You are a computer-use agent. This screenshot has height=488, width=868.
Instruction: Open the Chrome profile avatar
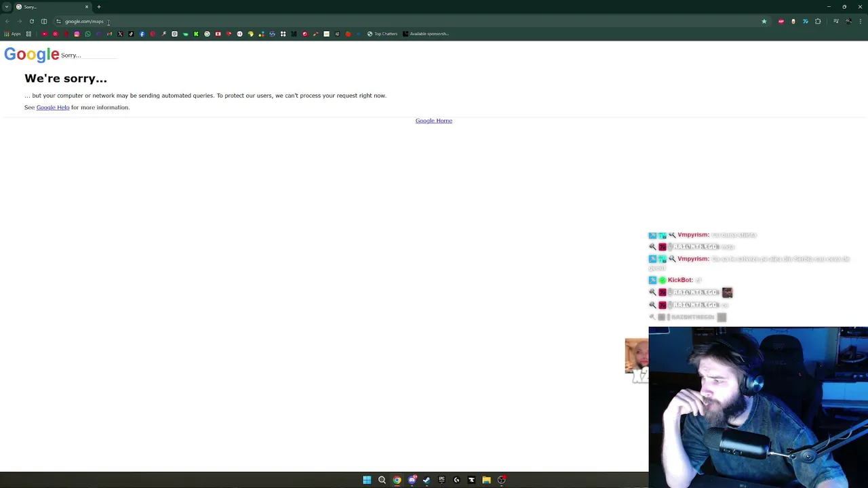[848, 21]
